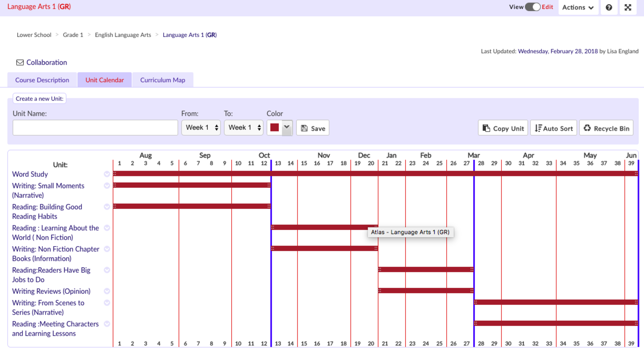
Task: Switch to the Course Description tab
Action: point(42,80)
